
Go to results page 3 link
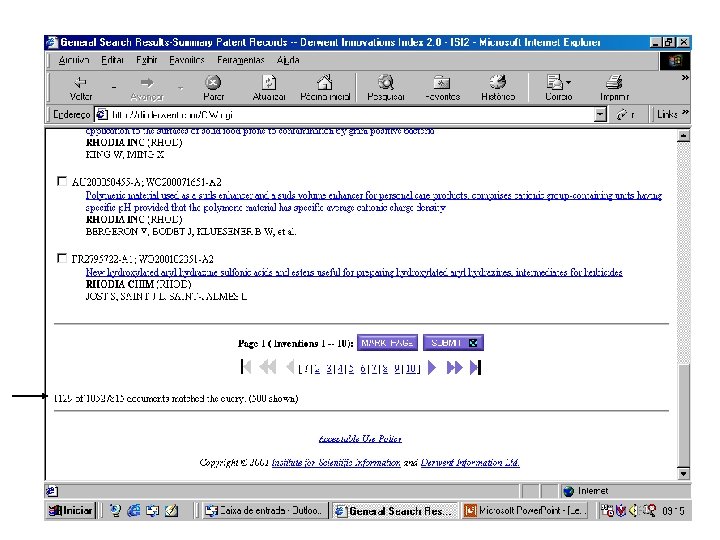(330, 369)
